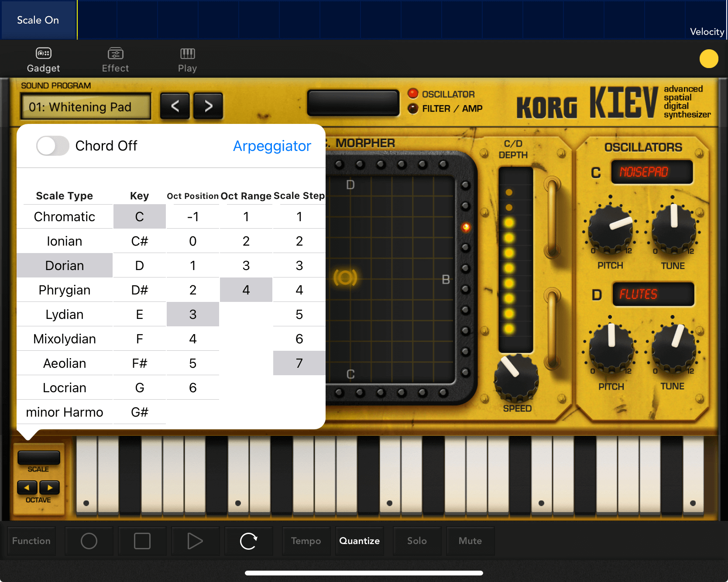This screenshot has height=582, width=728.
Task: Stop playback with the square button
Action: click(x=142, y=541)
